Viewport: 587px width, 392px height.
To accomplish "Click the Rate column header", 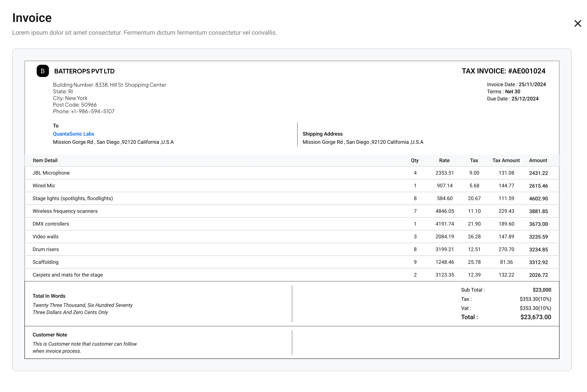I will (444, 160).
